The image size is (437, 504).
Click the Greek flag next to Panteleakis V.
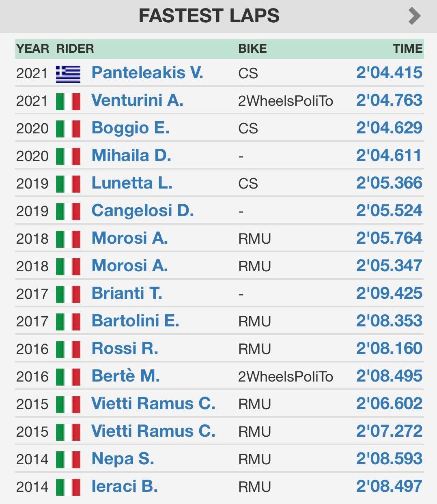click(x=68, y=74)
